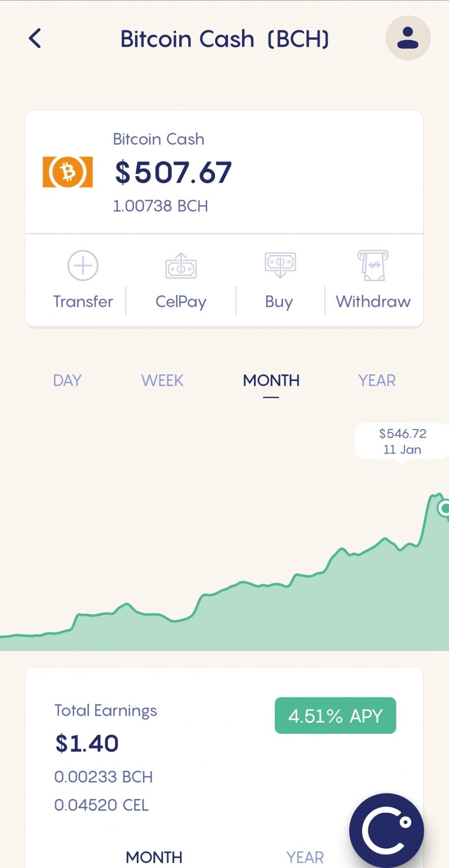Screen dimensions: 449x868
Task: Click the 4.51% APY green badge
Action: tap(335, 716)
